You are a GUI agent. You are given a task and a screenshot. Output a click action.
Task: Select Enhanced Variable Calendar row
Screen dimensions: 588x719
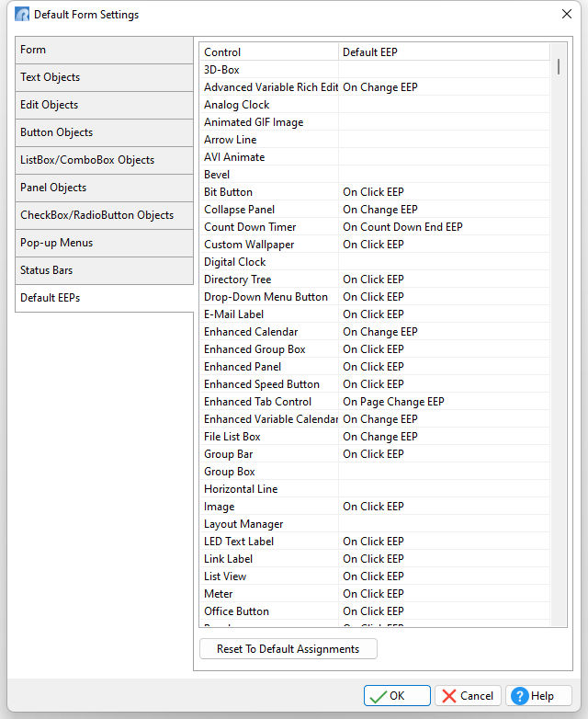[x=375, y=419]
